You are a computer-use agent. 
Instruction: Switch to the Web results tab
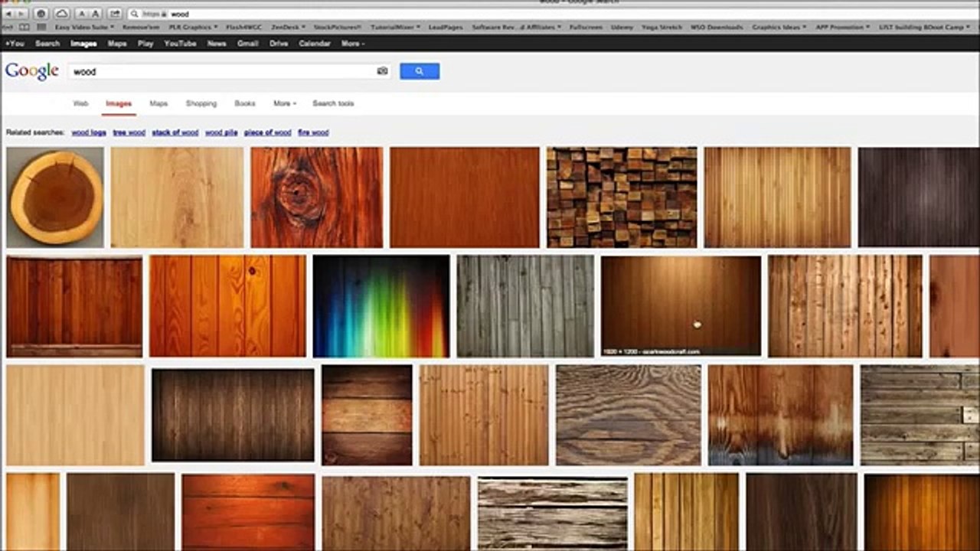tap(80, 103)
